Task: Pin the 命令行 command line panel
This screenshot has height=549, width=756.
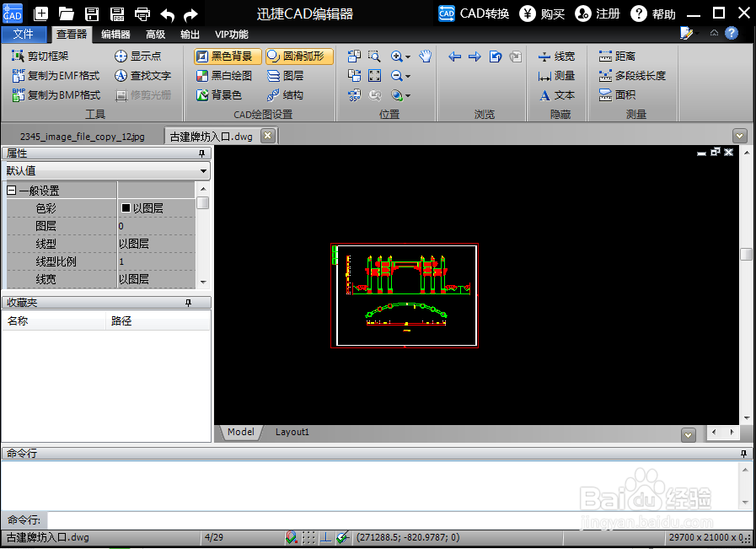Action: (743, 454)
